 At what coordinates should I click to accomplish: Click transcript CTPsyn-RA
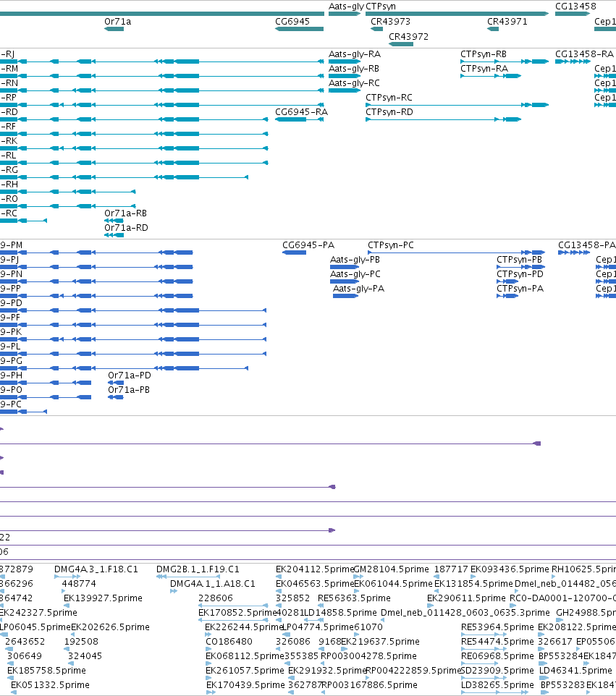pos(484,69)
